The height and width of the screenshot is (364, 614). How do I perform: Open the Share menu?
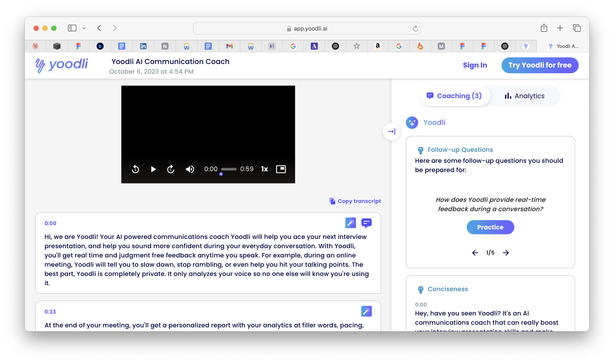tap(544, 28)
